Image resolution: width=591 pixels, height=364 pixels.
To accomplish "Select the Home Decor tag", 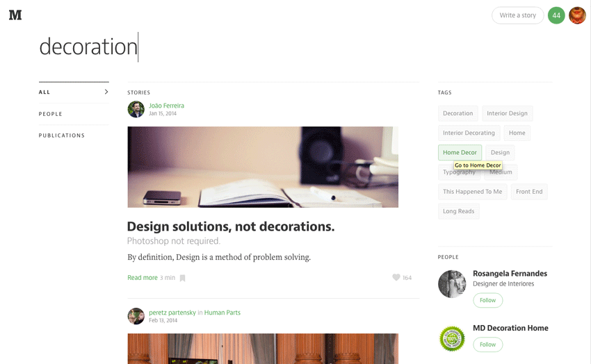I will pos(460,152).
